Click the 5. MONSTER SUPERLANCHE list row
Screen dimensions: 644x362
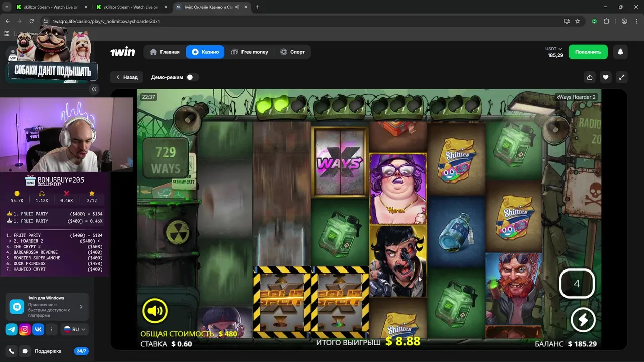pos(54,258)
